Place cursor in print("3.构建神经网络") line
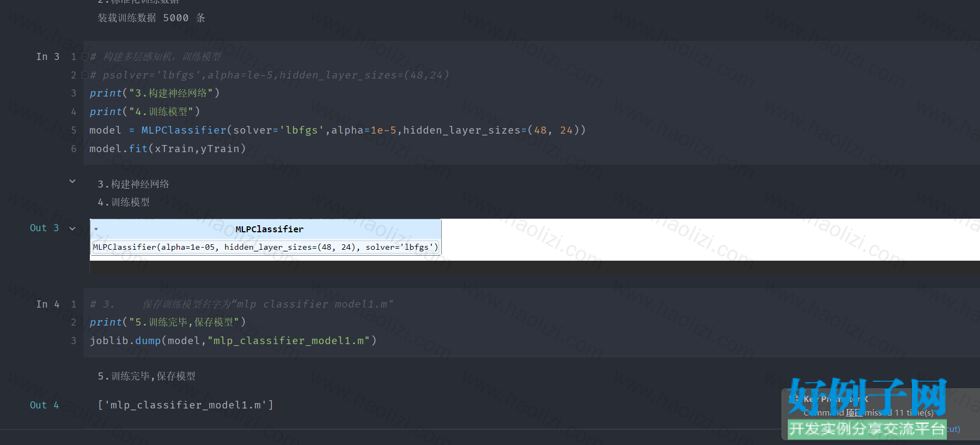Screen dimensions: 980x445 (155, 93)
